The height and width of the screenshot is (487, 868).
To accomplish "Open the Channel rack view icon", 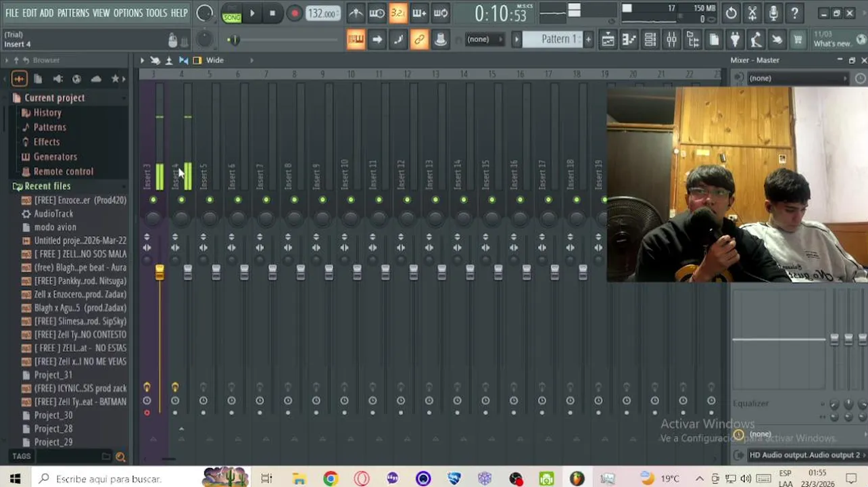I will point(650,39).
